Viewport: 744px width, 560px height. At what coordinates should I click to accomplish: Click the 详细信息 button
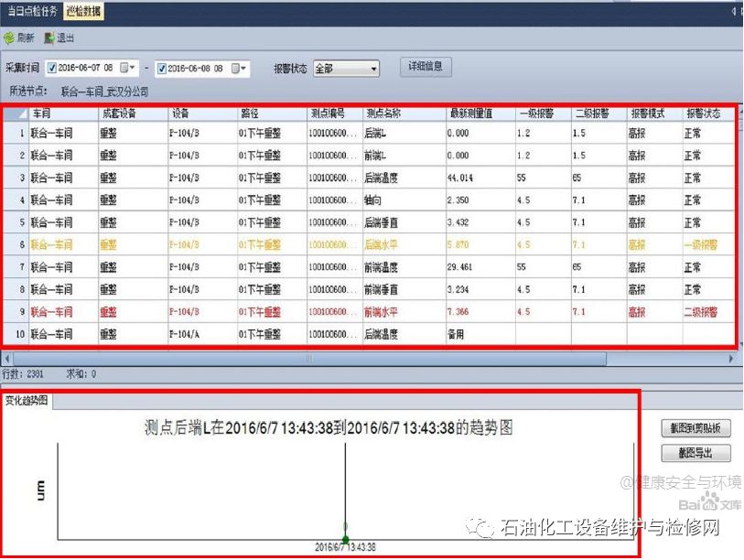[x=426, y=67]
